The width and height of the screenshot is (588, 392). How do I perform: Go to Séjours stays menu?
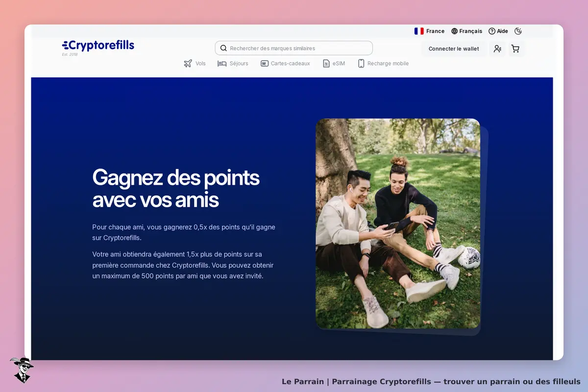(233, 63)
